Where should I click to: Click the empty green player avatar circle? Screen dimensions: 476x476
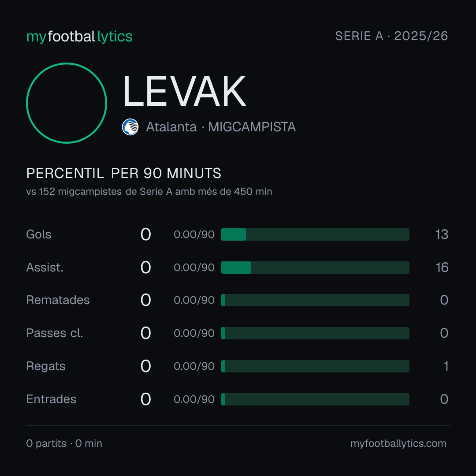67,103
